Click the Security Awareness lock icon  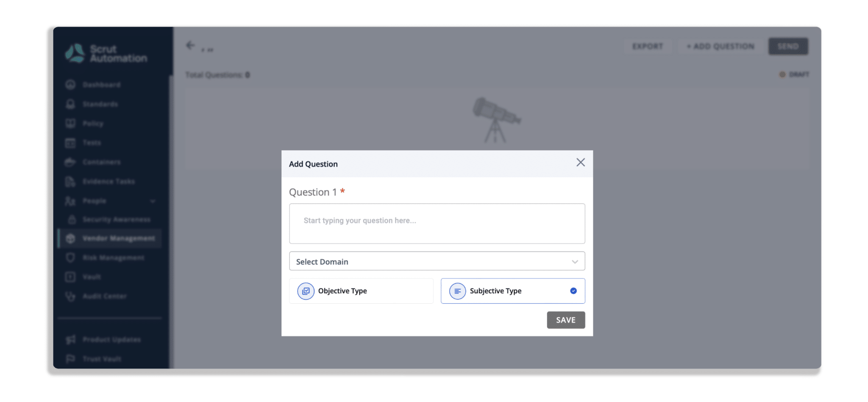72,219
